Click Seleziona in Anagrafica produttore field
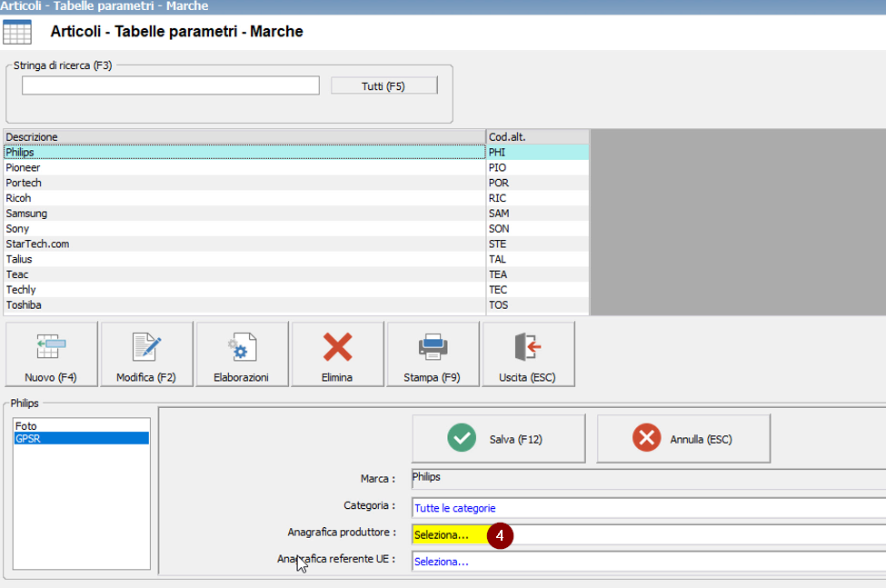The height and width of the screenshot is (588, 886). 442,535
